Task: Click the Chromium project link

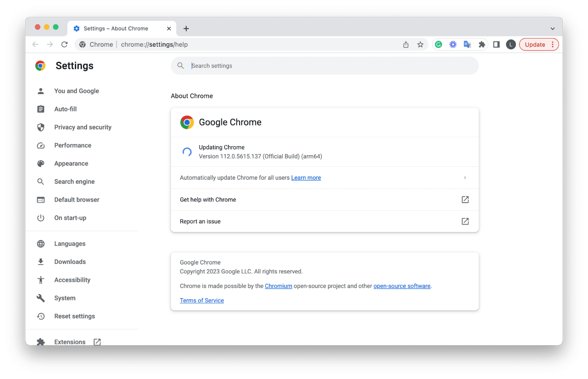Action: click(x=279, y=285)
